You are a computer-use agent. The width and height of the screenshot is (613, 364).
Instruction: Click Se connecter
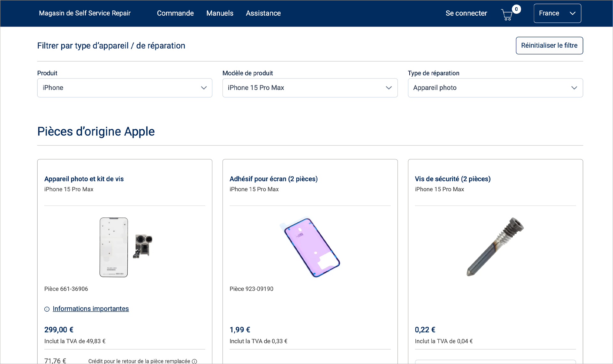pyautogui.click(x=466, y=13)
